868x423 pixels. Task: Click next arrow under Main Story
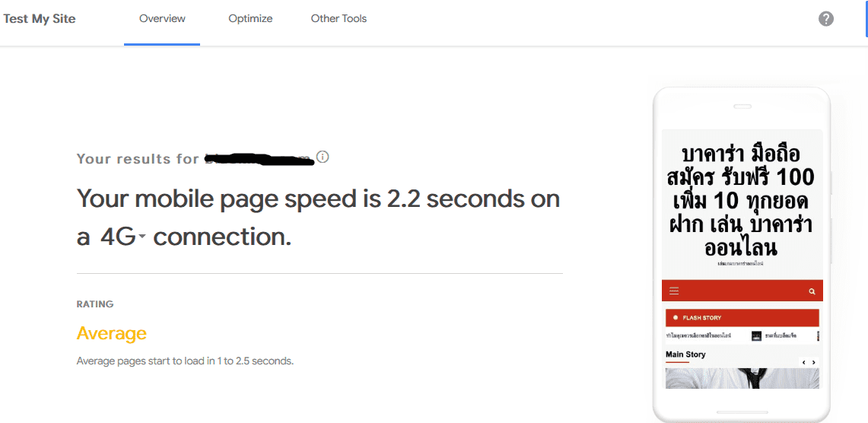click(x=813, y=363)
